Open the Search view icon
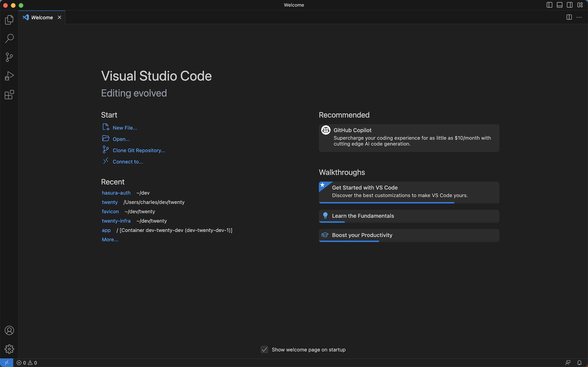 [9, 38]
